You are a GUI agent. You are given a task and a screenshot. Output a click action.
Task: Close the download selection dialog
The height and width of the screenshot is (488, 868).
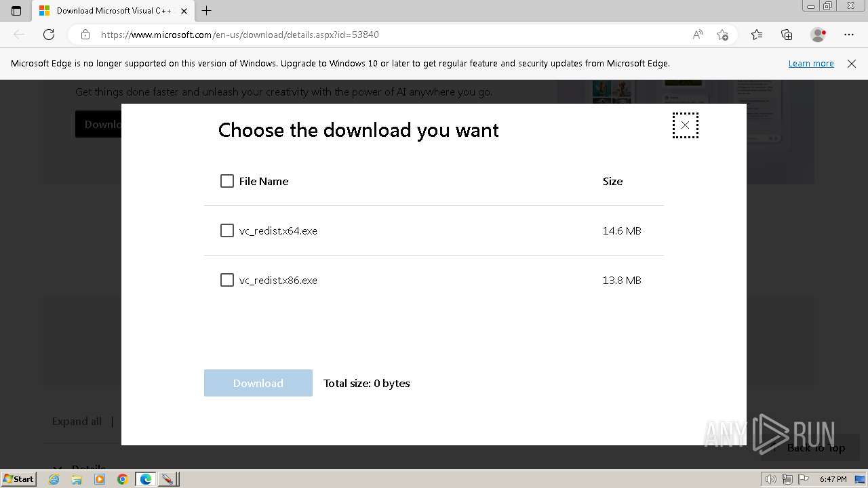[x=685, y=125]
